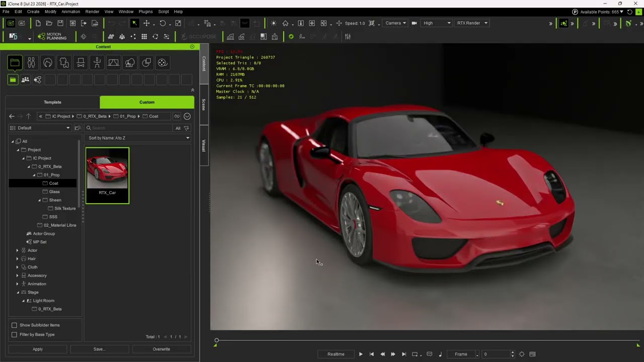This screenshot has width=644, height=362.
Task: Choose the Select object arrow tool
Action: click(134, 23)
